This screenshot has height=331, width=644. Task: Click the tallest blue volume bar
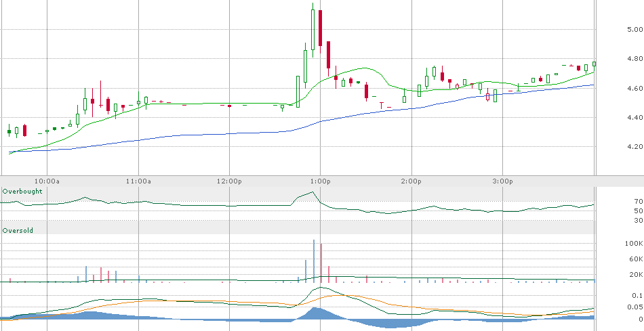coord(314,261)
